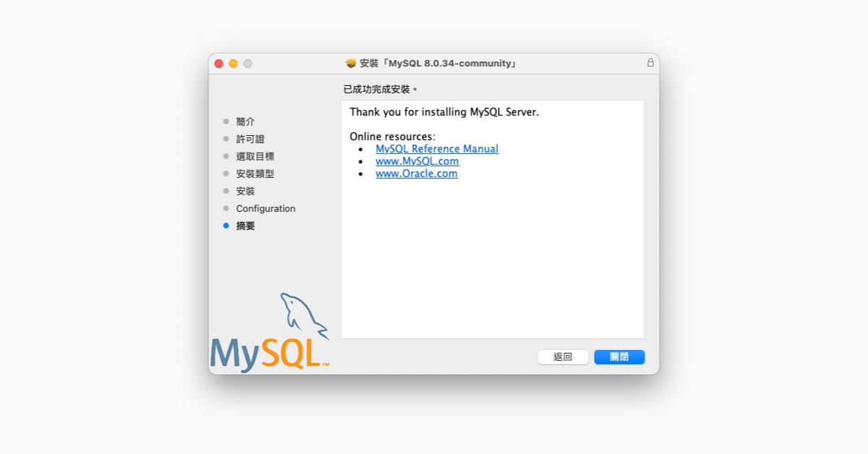Click the 返回 back button
The width and height of the screenshot is (868, 454).
563,357
